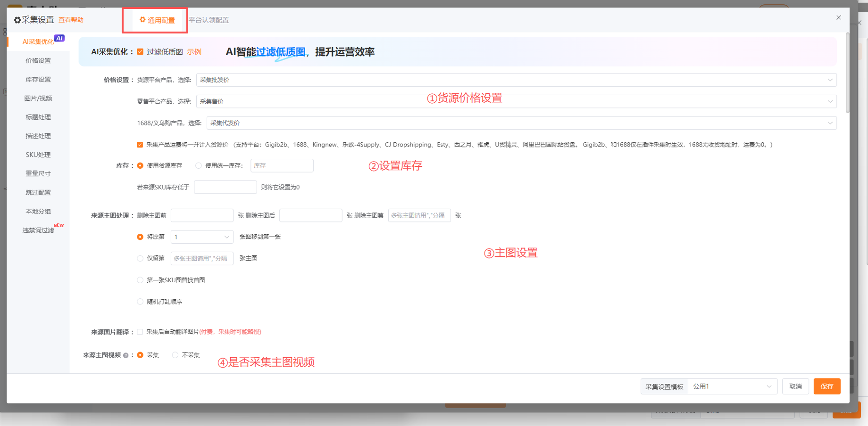
Task: Select 使用货源库存 radio button
Action: tap(140, 165)
